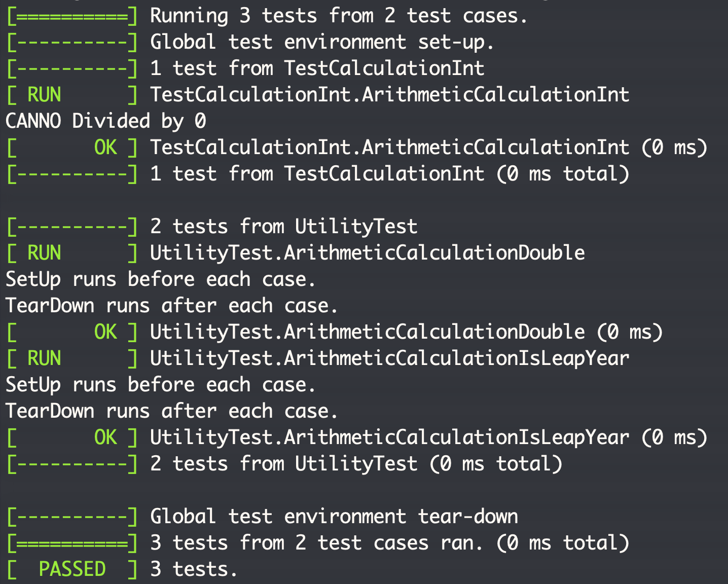Click '2 tests from UtilityTest (0 ms total)'
The image size is (728, 584).
tap(356, 464)
